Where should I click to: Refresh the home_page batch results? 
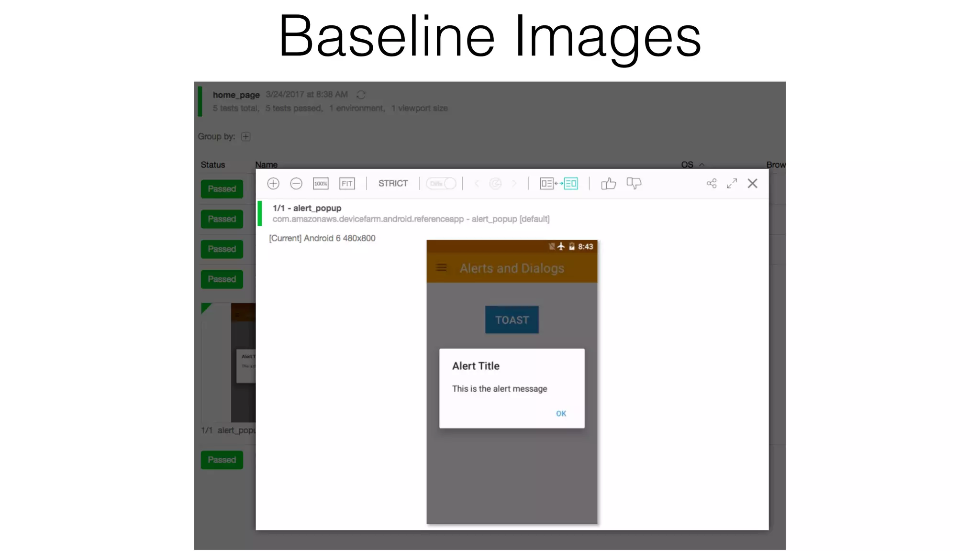click(361, 95)
